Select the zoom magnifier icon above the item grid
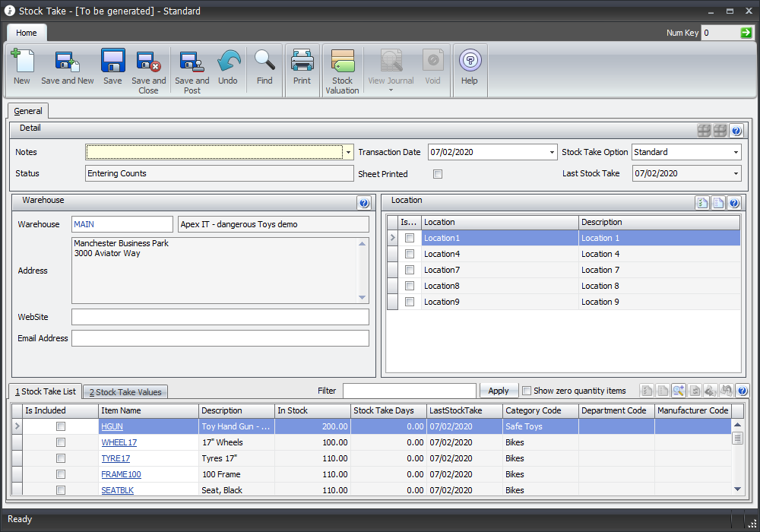 [x=679, y=391]
